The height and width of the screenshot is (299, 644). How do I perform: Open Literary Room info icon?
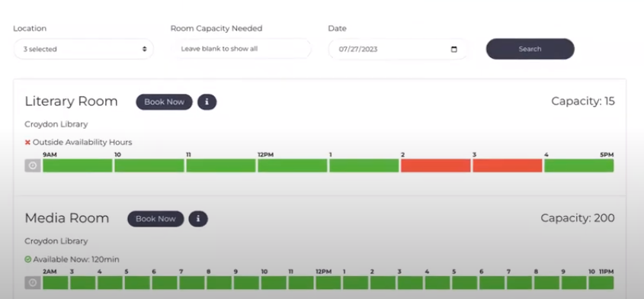(x=207, y=102)
